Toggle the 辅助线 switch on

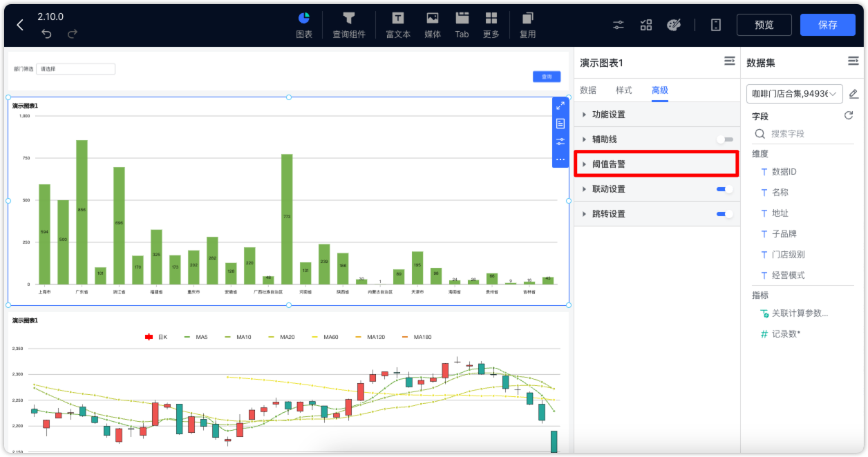pos(725,139)
